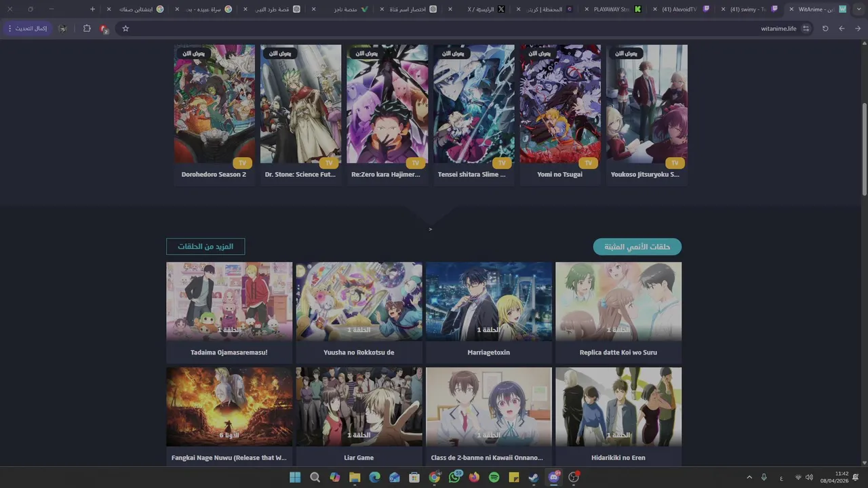Close the قصة طرد النبي tab
The width and height of the screenshot is (868, 488).
245,9
